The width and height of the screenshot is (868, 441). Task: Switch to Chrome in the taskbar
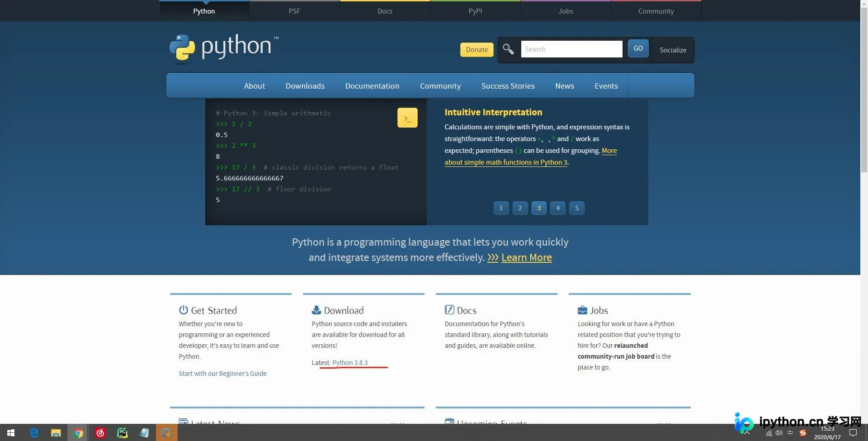click(x=78, y=433)
